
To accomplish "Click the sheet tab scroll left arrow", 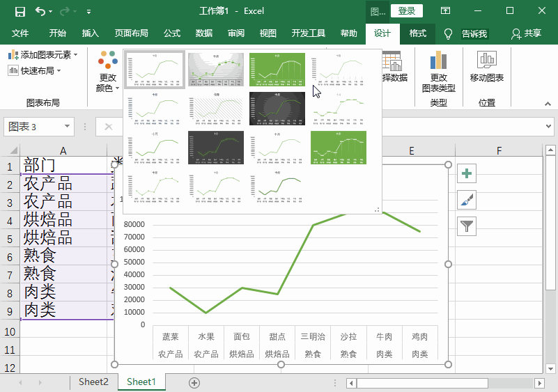I will [x=20, y=383].
